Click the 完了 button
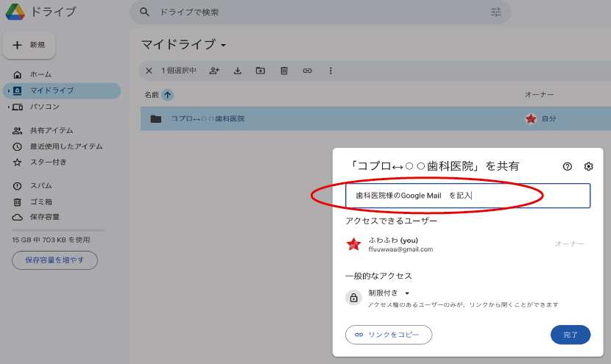 point(571,335)
